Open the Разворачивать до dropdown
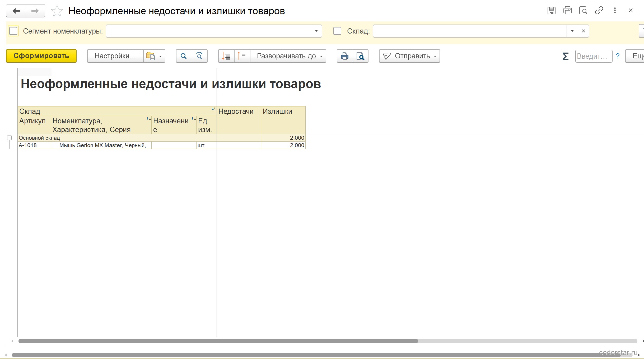 pyautogui.click(x=288, y=56)
